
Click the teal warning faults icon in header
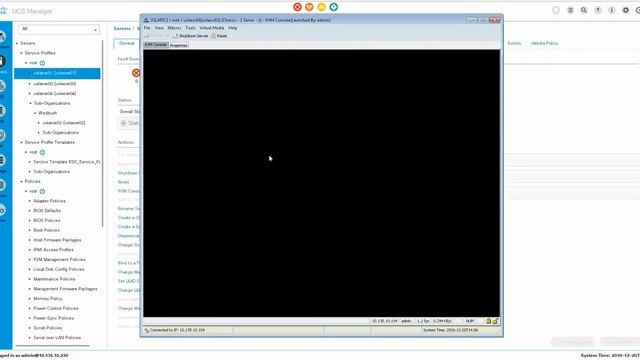[333, 7]
